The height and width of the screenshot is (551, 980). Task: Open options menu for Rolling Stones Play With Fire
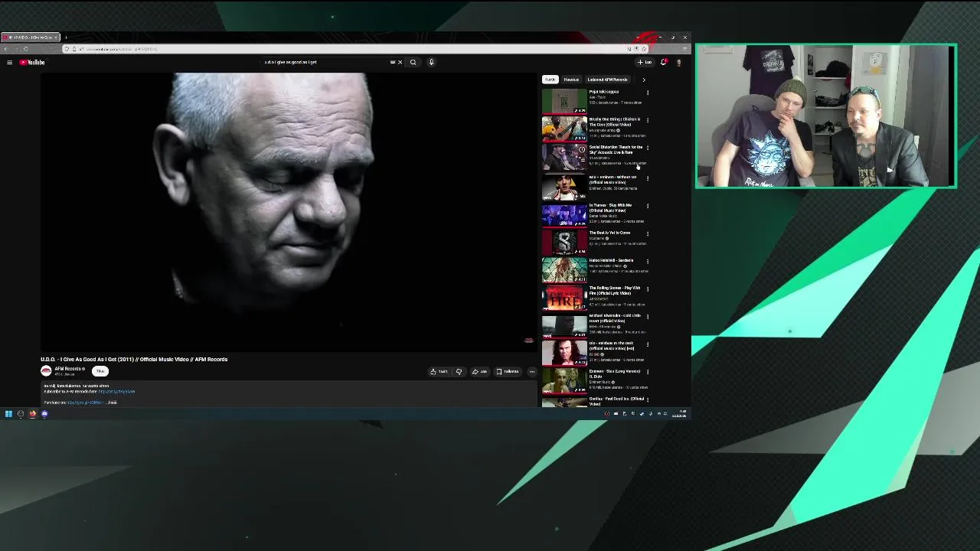[x=648, y=289]
